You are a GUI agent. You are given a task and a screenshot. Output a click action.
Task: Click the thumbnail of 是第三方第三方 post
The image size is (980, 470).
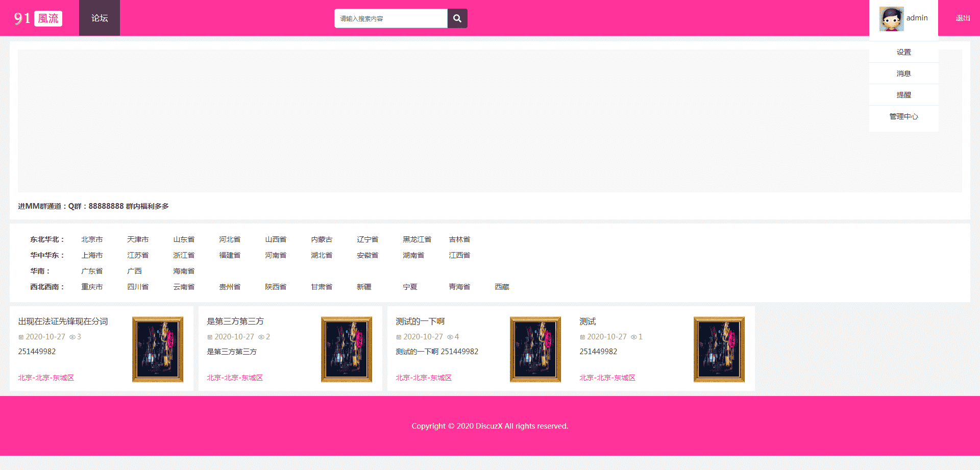pos(346,349)
